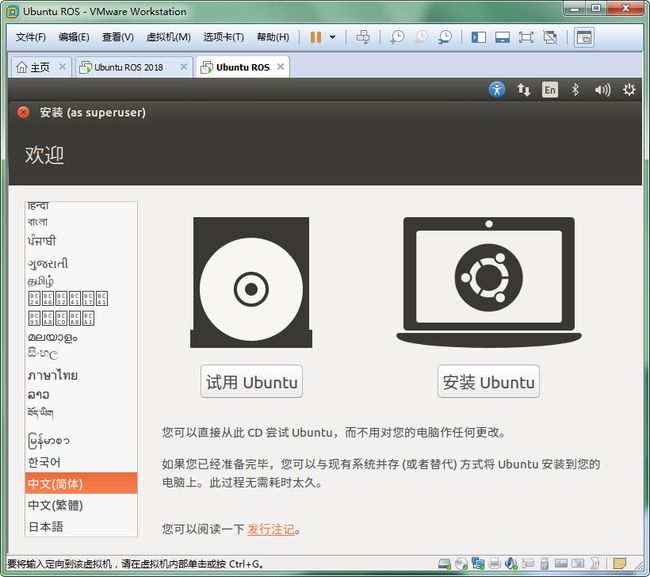Image resolution: width=650 pixels, height=577 pixels.
Task: Open the 编辑(E) menu
Action: coord(74,37)
